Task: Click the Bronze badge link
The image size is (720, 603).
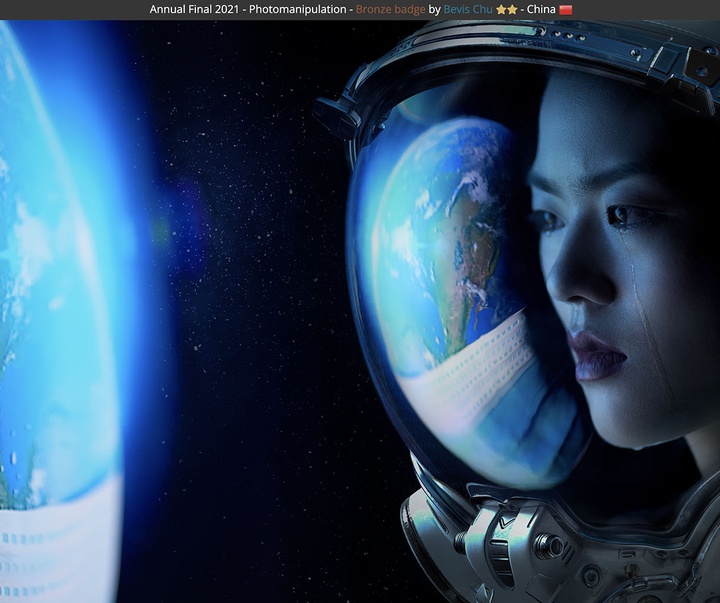Action: coord(390,9)
